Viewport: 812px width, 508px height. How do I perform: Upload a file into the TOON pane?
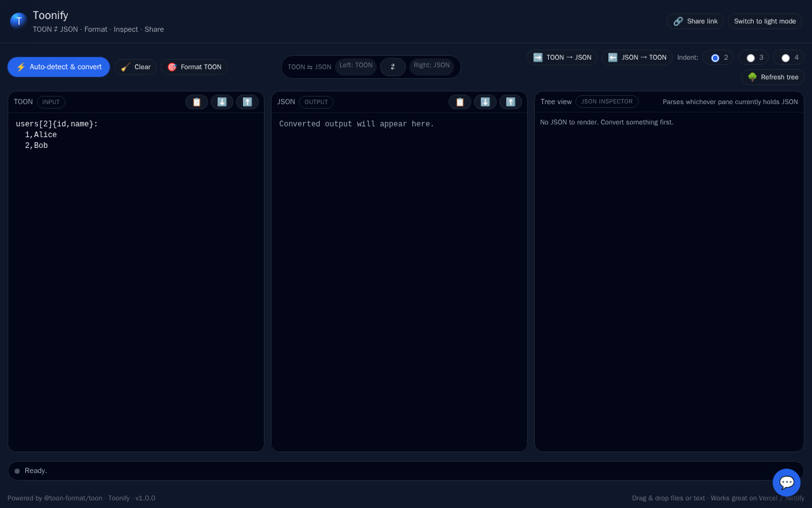point(247,102)
